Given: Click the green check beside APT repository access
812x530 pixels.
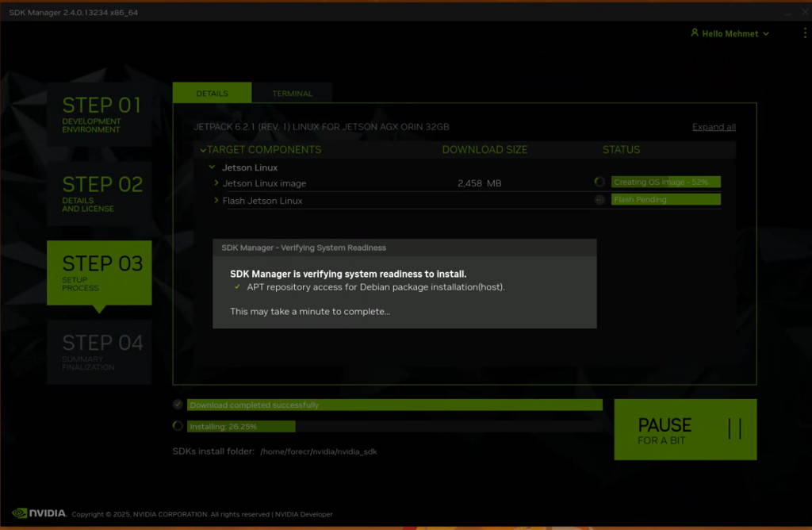Looking at the screenshot, I should [237, 286].
